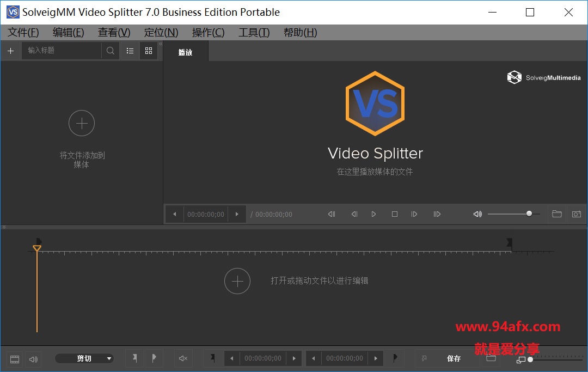This screenshot has width=588, height=372.
Task: Click the player volume slider handle
Action: 529,214
